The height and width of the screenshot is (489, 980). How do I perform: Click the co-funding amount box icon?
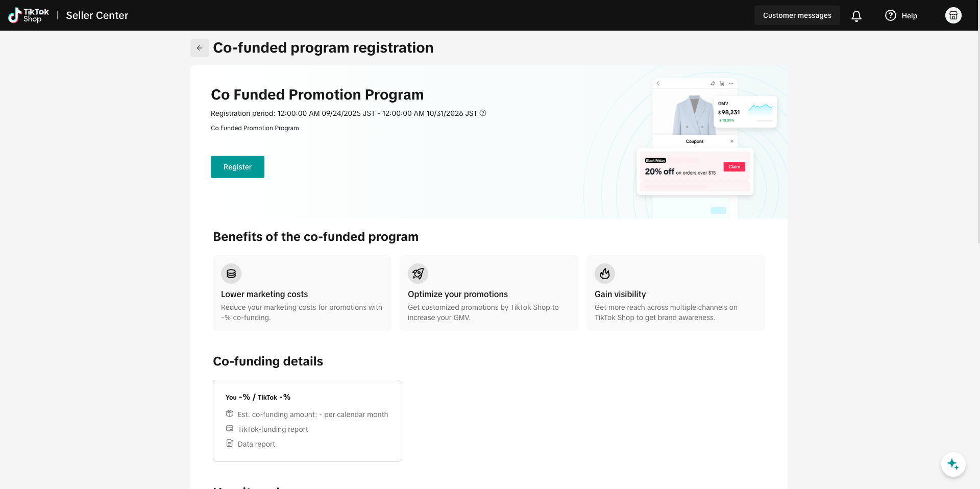click(x=230, y=414)
